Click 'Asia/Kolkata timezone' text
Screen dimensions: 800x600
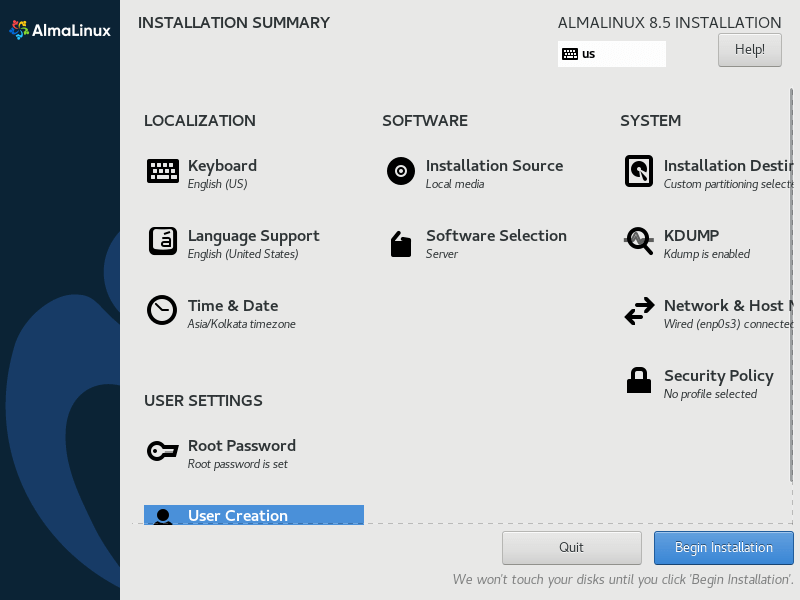coord(241,324)
